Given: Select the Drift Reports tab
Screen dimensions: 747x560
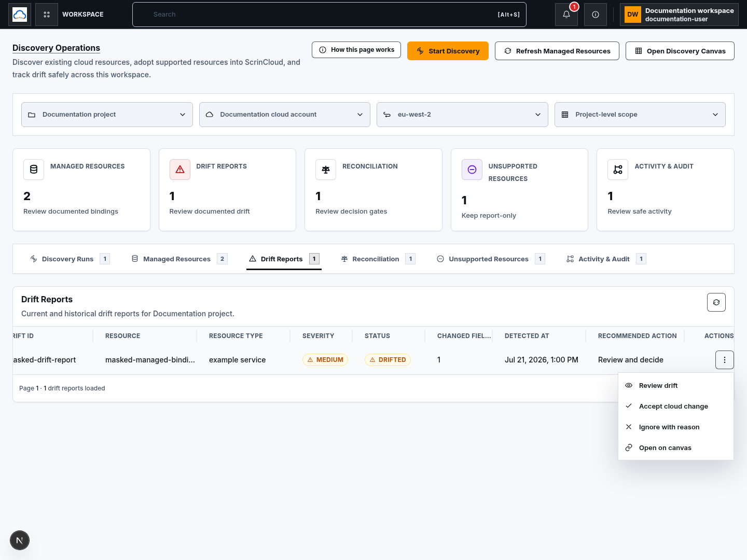Looking at the screenshot, I should pyautogui.click(x=284, y=259).
